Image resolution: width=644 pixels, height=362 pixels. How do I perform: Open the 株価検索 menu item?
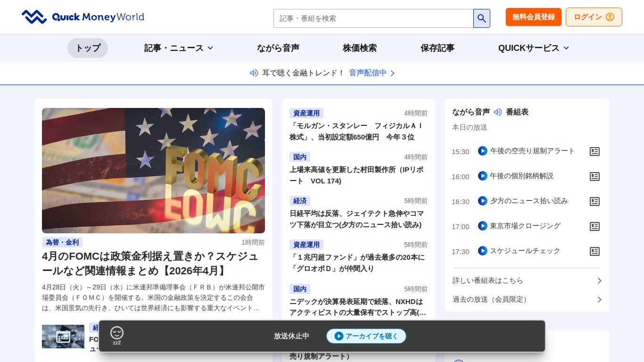[360, 48]
